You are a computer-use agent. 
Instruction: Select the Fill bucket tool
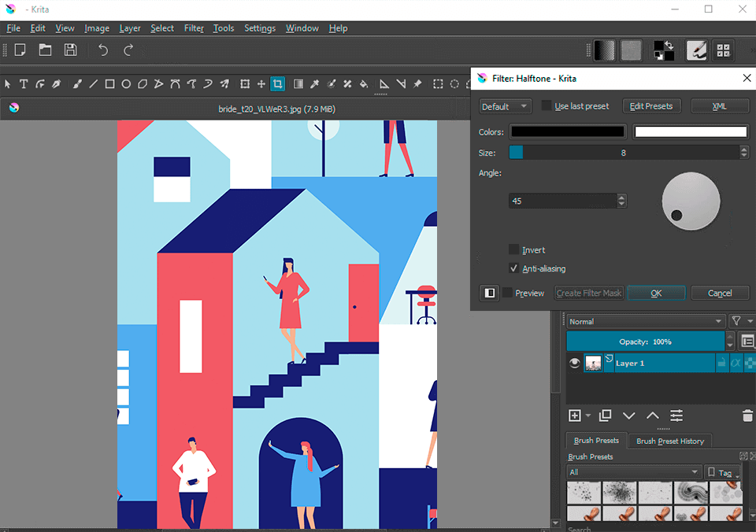364,84
